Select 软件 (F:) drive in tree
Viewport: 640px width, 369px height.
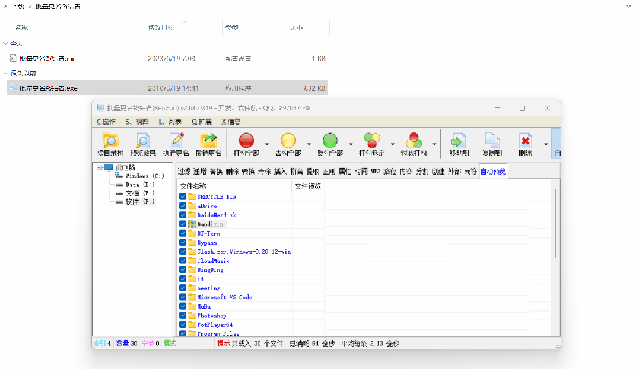(140, 202)
